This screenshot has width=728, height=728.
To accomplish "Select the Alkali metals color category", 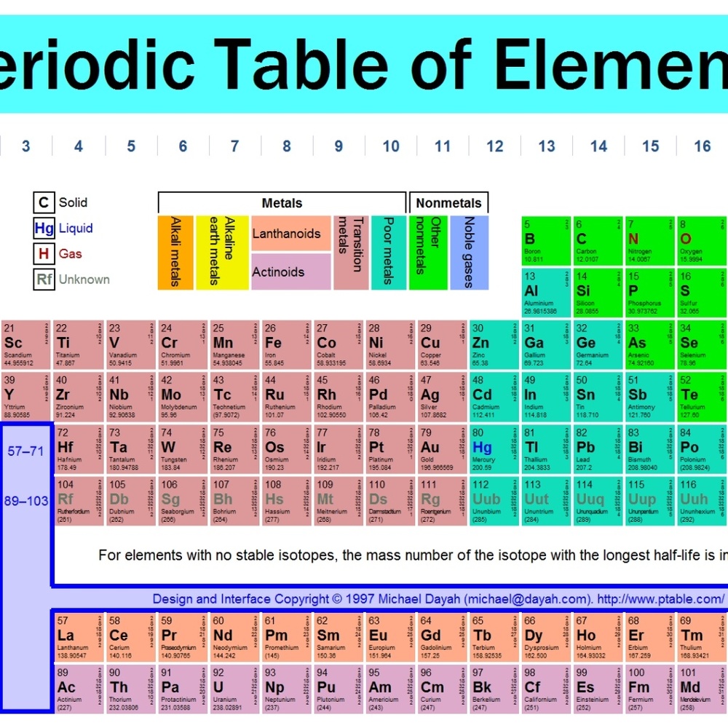I will point(175,253).
